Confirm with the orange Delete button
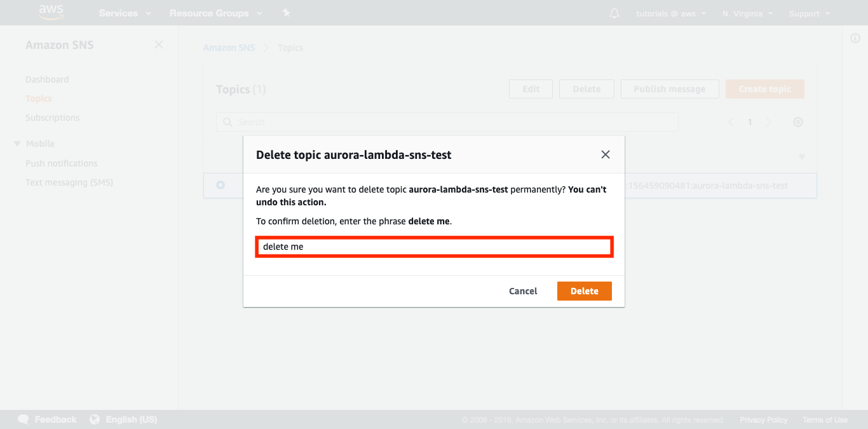The image size is (868, 429). tap(584, 291)
